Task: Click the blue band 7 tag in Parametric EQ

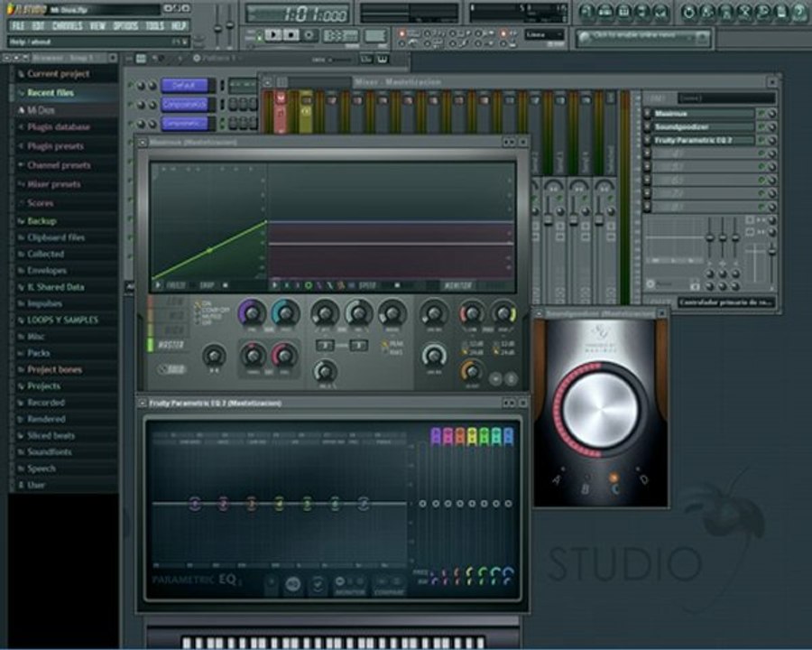Action: coord(509,436)
